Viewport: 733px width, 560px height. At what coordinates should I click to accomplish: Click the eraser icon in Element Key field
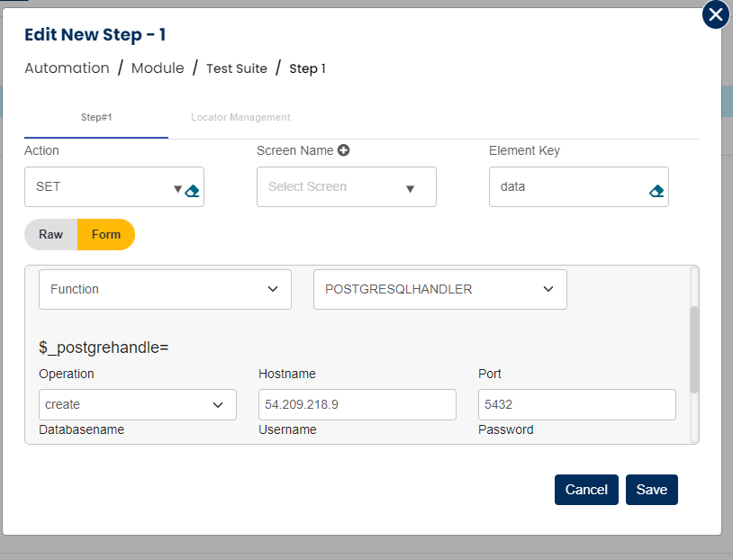click(656, 191)
